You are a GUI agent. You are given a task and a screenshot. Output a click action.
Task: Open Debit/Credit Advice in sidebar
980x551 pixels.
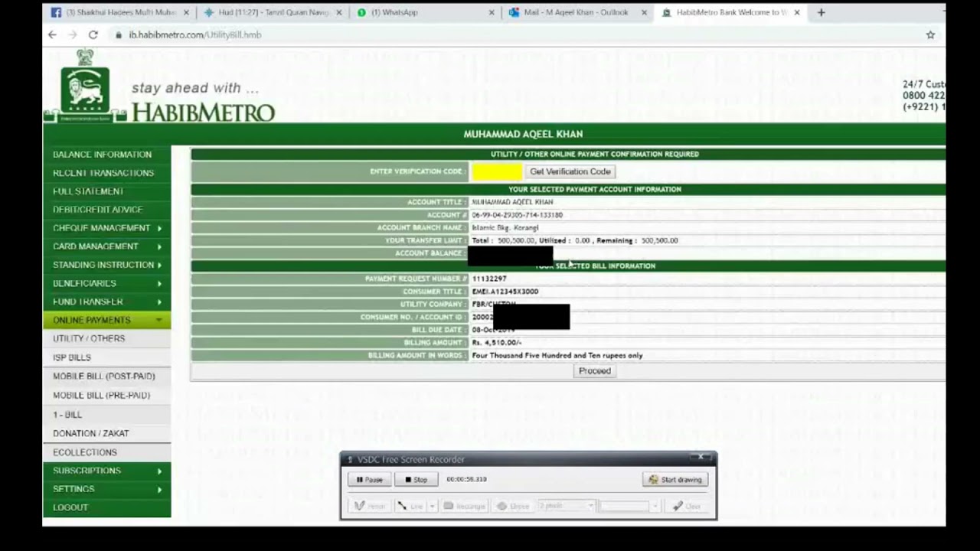(106, 210)
